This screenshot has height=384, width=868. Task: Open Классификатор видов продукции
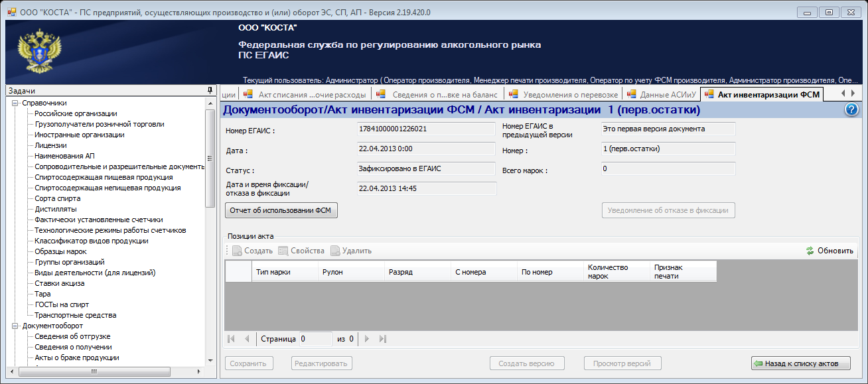point(92,241)
